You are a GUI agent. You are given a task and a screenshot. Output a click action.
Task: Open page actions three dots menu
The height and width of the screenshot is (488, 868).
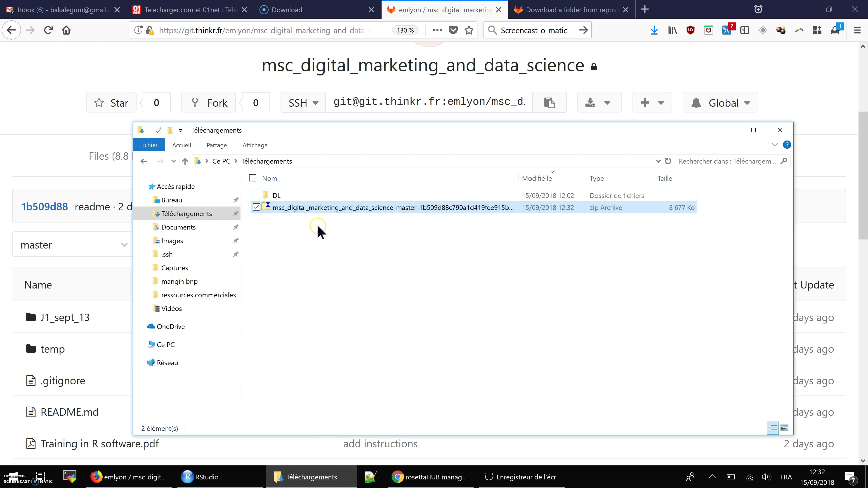point(437,30)
